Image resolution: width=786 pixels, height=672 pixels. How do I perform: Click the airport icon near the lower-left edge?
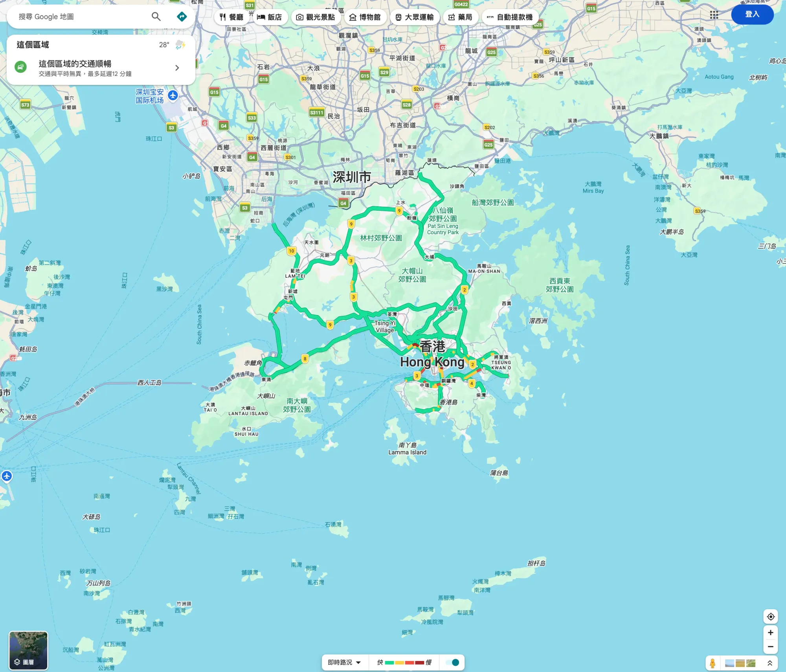(7, 476)
